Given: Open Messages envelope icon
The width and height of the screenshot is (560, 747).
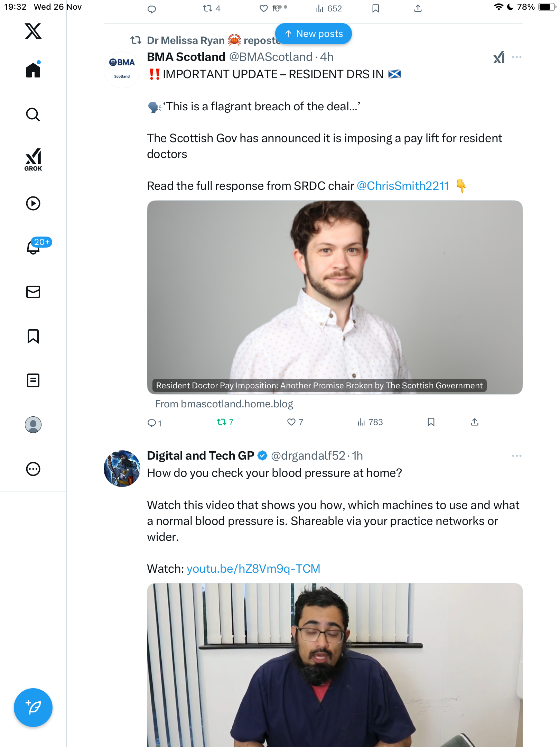Looking at the screenshot, I should 33,292.
